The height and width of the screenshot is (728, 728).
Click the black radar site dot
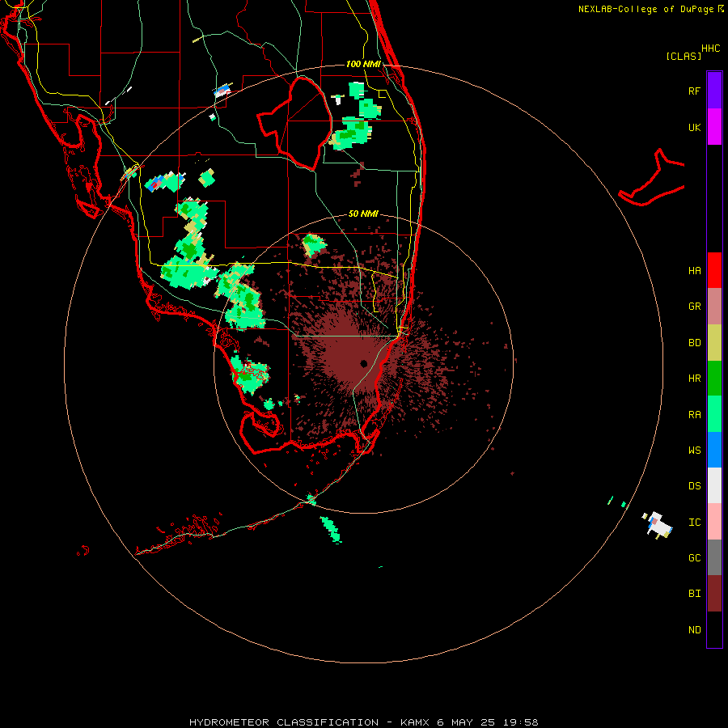point(364,363)
